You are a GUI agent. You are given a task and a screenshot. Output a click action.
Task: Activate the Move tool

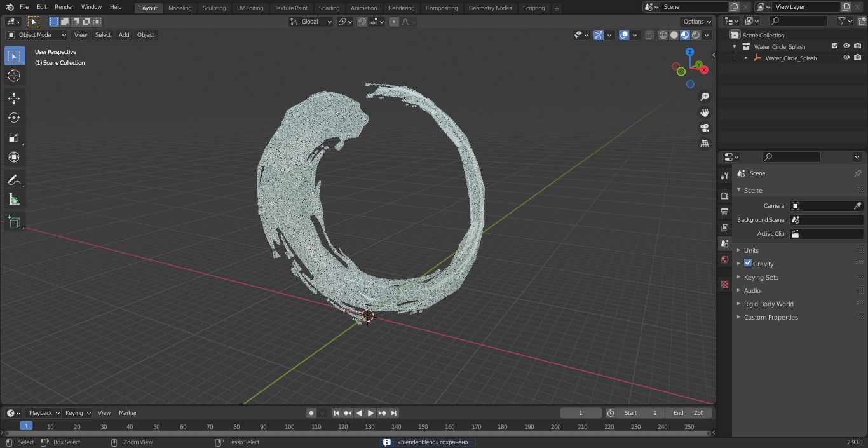(14, 98)
